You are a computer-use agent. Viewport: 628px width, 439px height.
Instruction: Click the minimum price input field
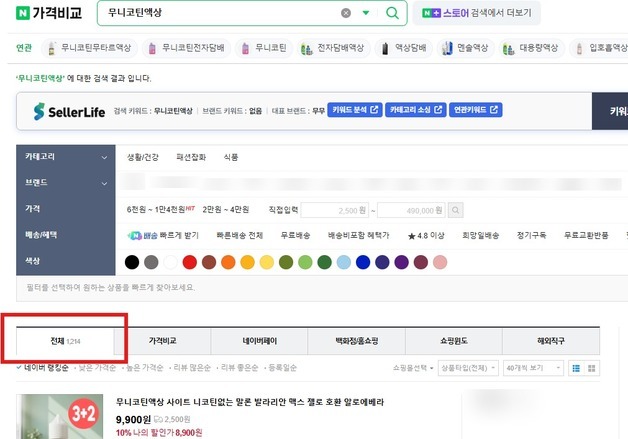coord(334,210)
